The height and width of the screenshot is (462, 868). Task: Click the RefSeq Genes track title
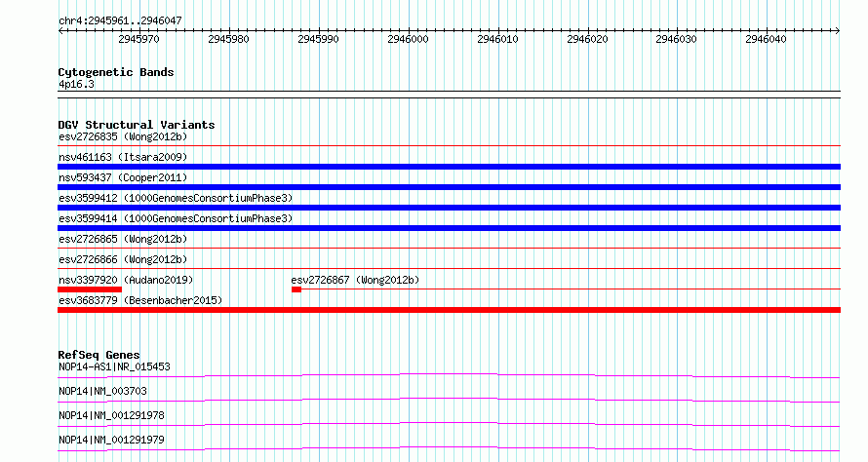pos(99,355)
